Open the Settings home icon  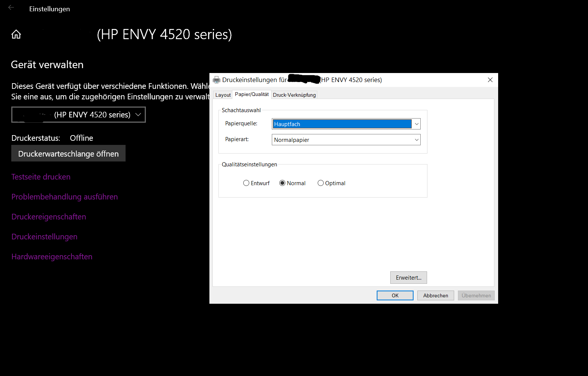(x=16, y=34)
